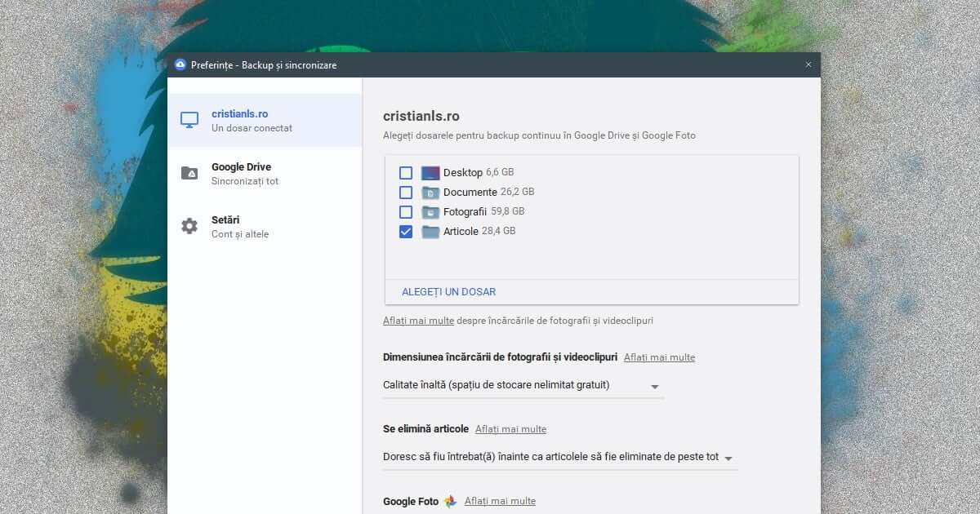Click the Articole folder name text
This screenshot has width=980, height=514.
click(461, 232)
